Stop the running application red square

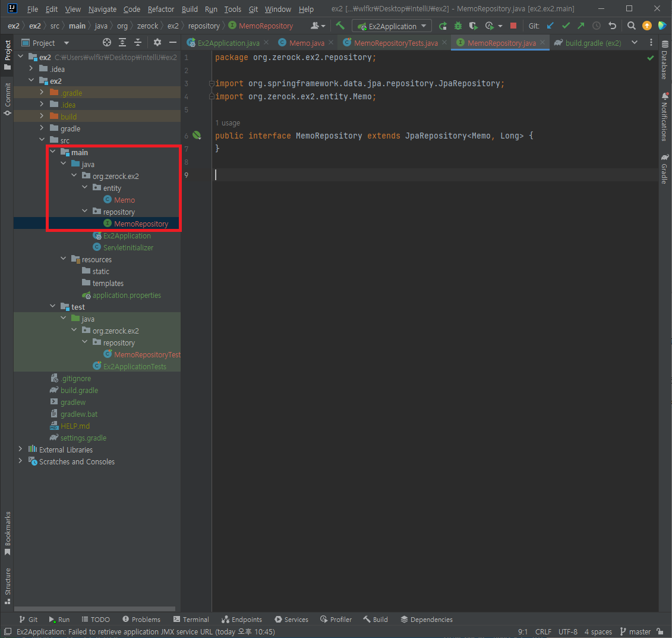click(513, 26)
